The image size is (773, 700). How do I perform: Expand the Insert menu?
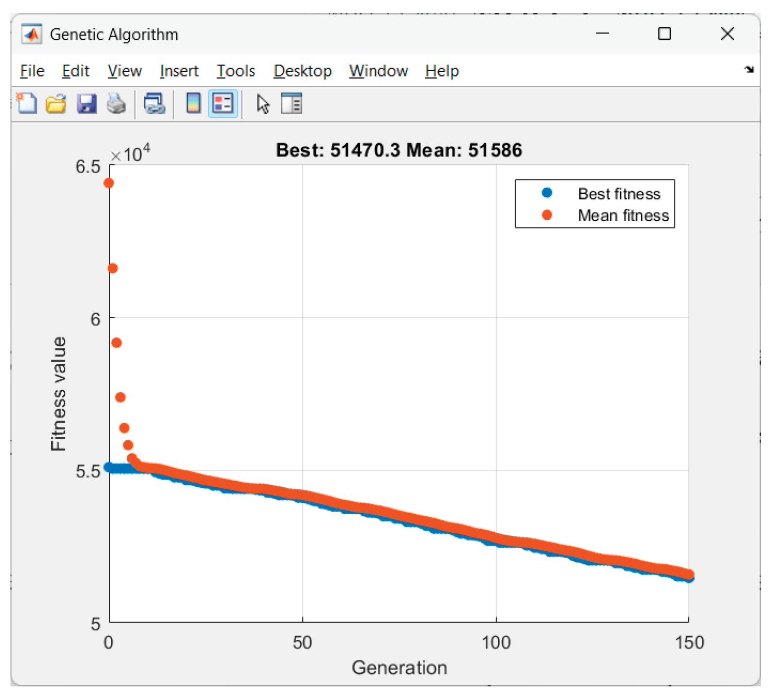coord(179,71)
